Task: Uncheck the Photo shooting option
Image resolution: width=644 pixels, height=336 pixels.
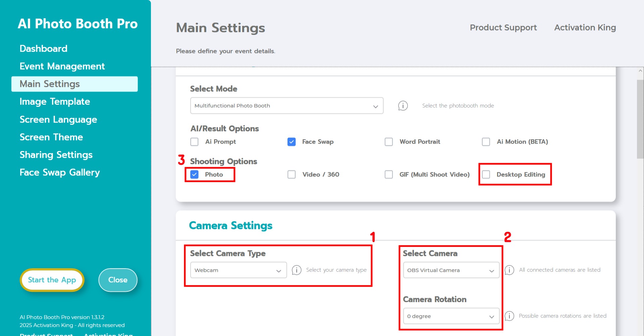Action: (x=195, y=175)
